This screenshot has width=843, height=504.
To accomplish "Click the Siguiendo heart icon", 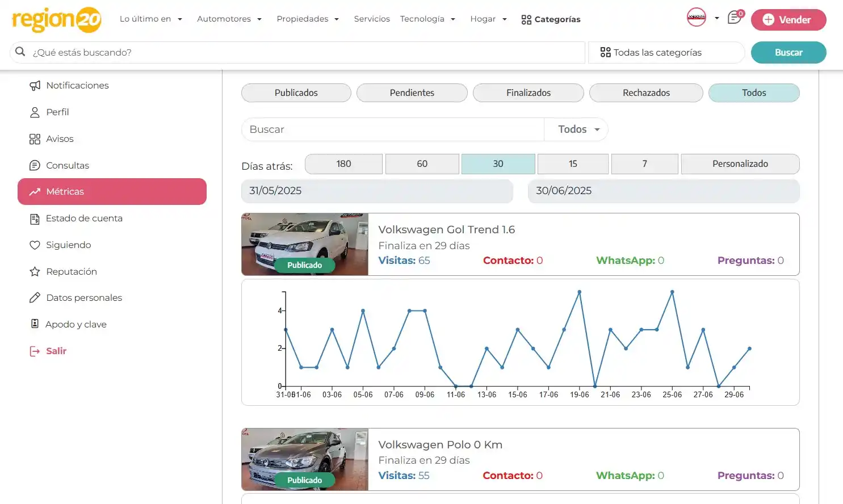I will [35, 245].
